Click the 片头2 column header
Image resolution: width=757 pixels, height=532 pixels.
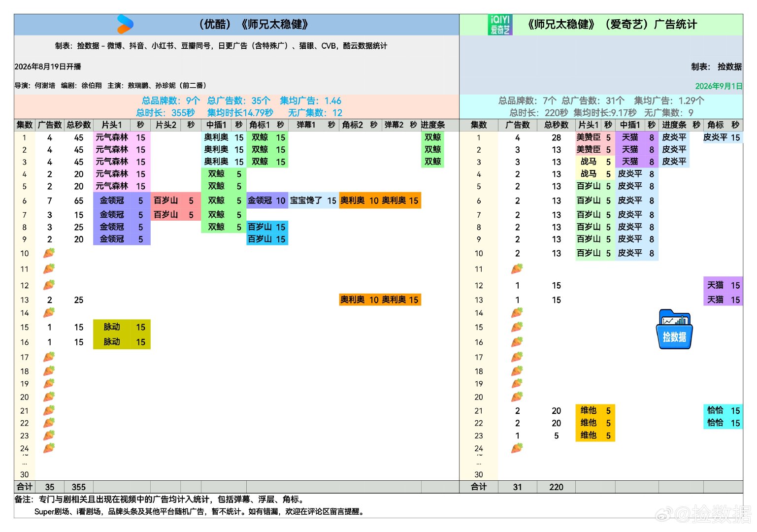166,125
